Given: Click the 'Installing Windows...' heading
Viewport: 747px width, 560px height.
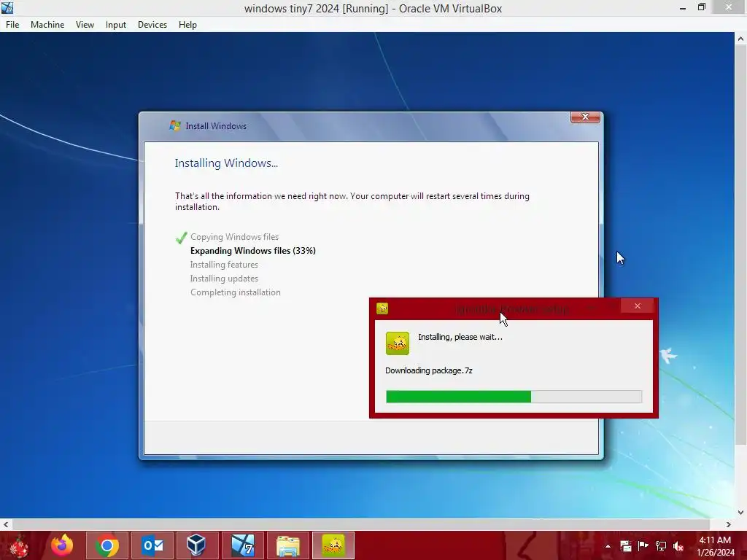Looking at the screenshot, I should [x=226, y=163].
